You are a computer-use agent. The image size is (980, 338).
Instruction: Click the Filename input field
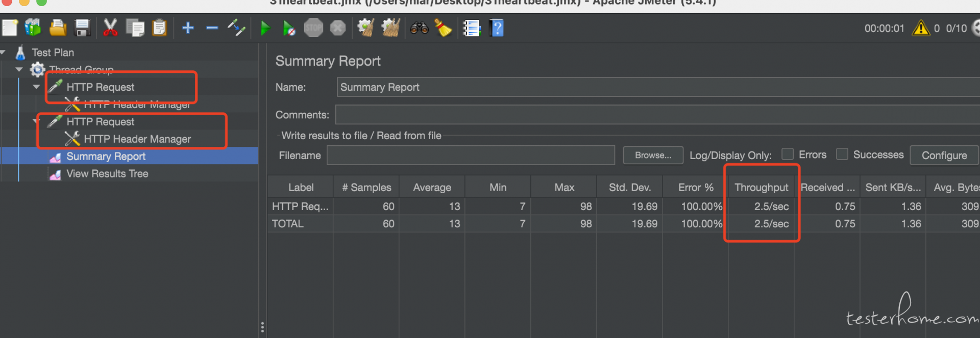pyautogui.click(x=471, y=155)
